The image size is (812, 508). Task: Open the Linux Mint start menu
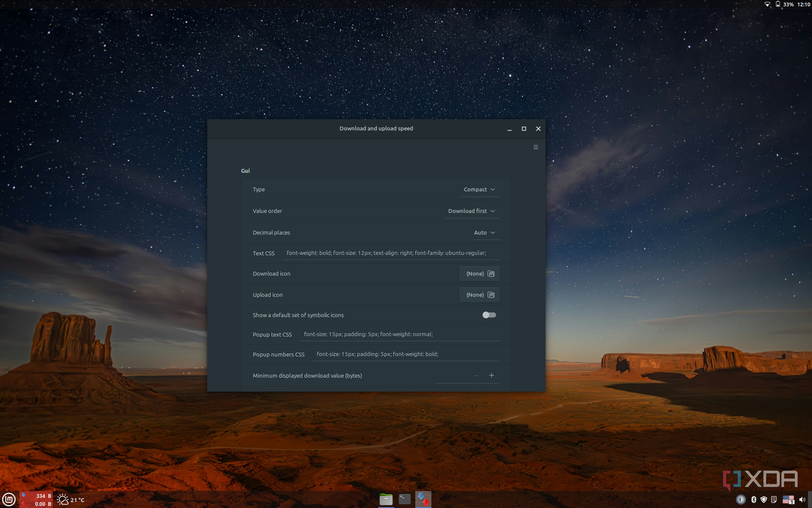(x=9, y=500)
